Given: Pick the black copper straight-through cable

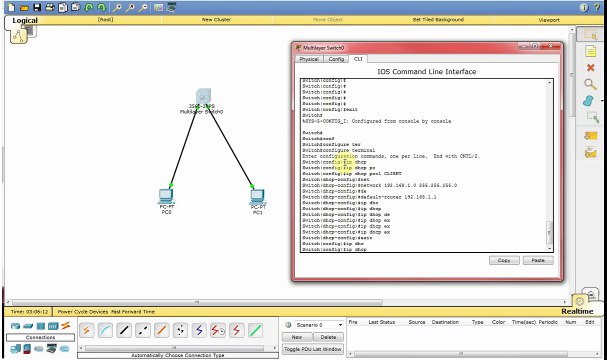Looking at the screenshot, I should click(x=124, y=330).
